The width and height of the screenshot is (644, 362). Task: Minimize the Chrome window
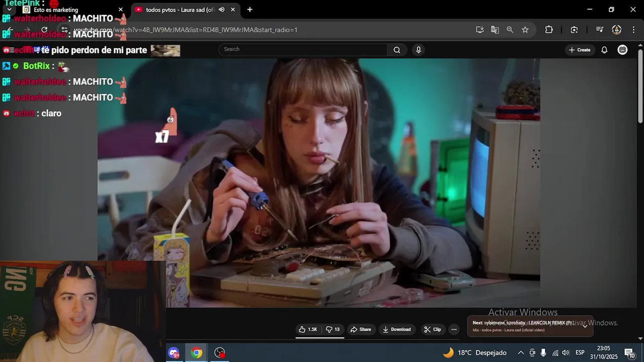(590, 10)
